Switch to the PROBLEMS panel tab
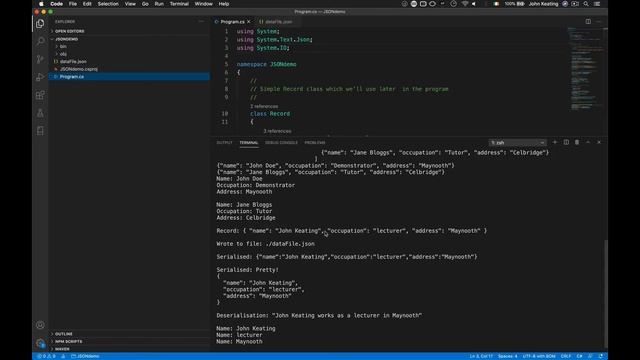640x360 pixels. coord(315,142)
